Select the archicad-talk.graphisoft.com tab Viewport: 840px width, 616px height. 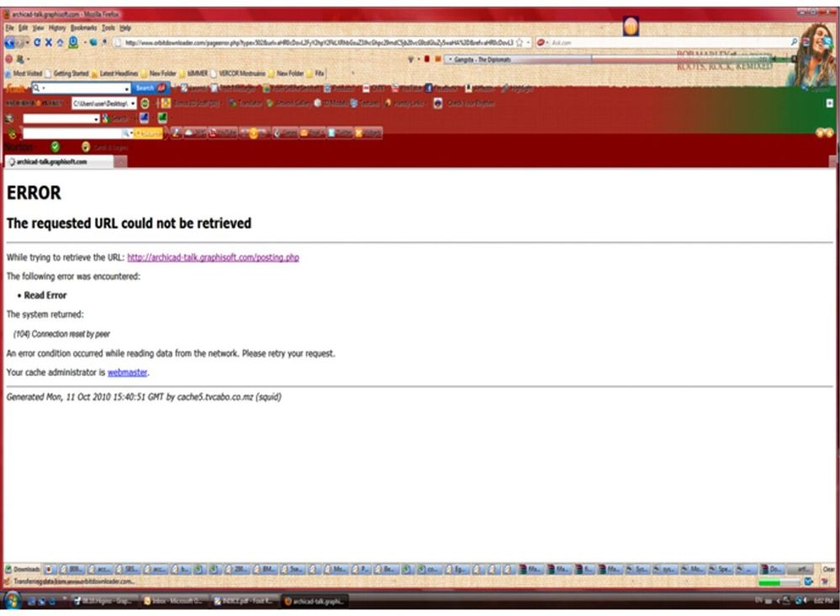[x=59, y=161]
